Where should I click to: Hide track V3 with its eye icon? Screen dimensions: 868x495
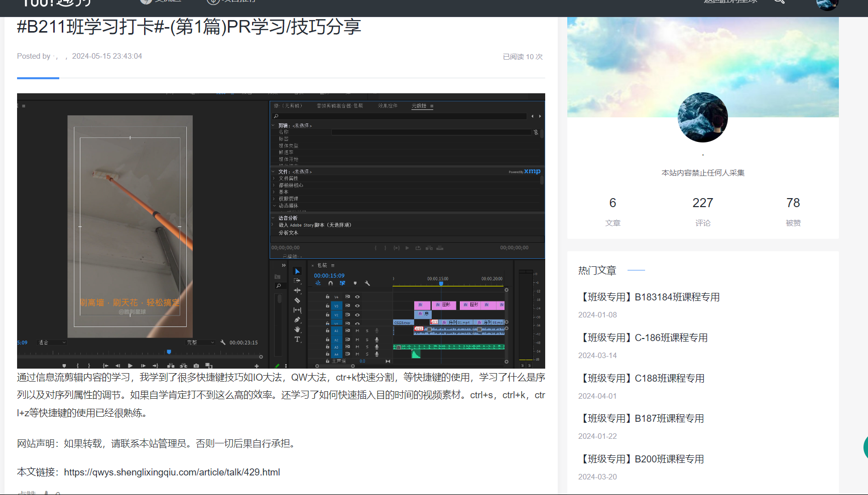[x=357, y=305]
